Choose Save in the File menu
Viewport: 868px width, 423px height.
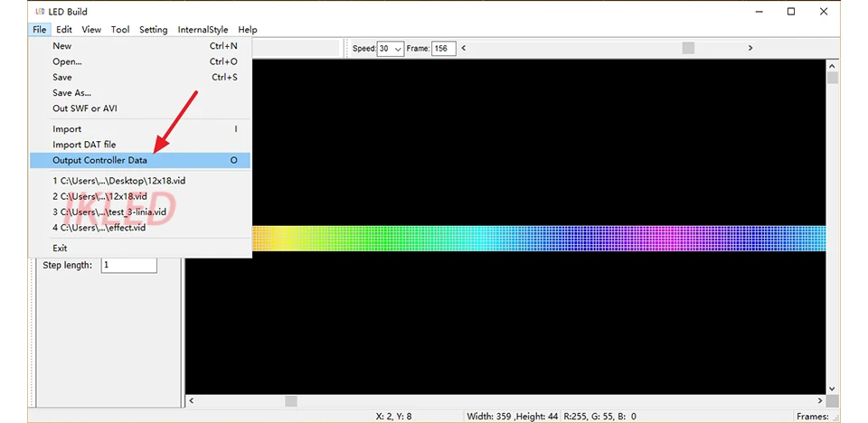click(141, 77)
